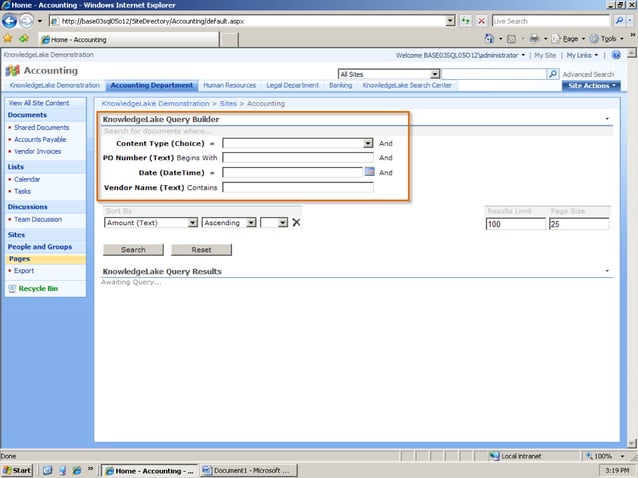Click the Feeds toolbar icon

[x=512, y=39]
